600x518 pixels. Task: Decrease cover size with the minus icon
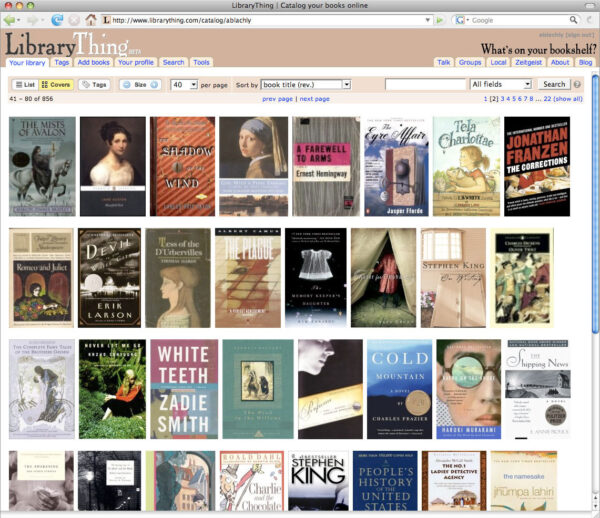(x=127, y=85)
